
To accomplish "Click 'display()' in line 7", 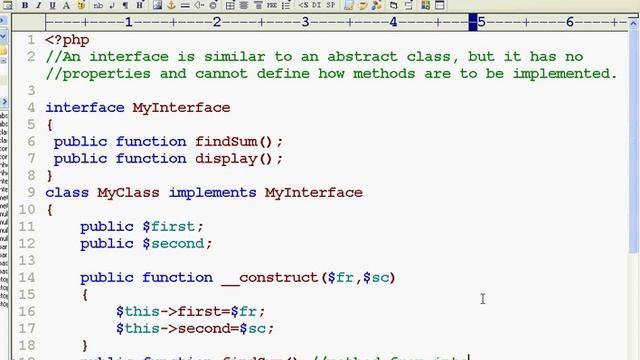I will tap(234, 158).
